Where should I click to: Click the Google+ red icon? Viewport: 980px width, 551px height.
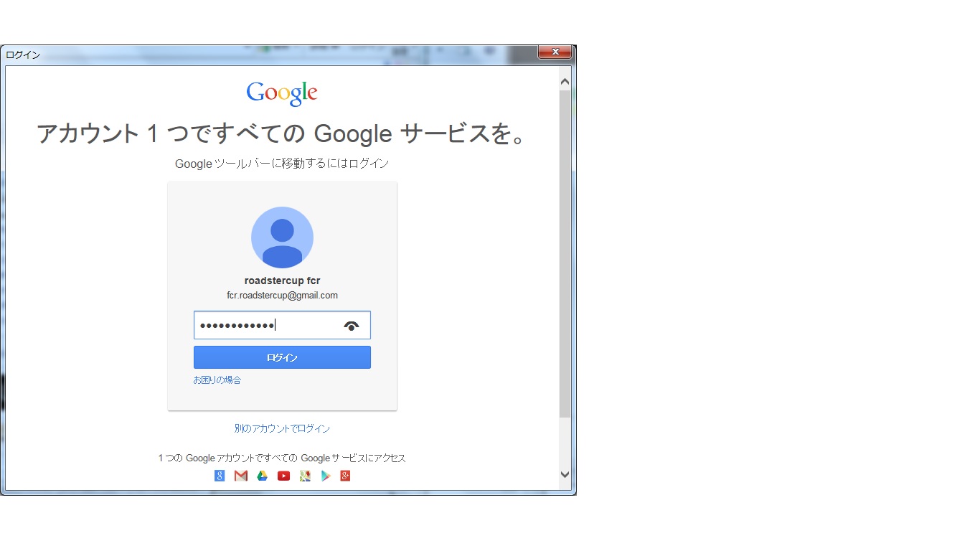coord(345,476)
